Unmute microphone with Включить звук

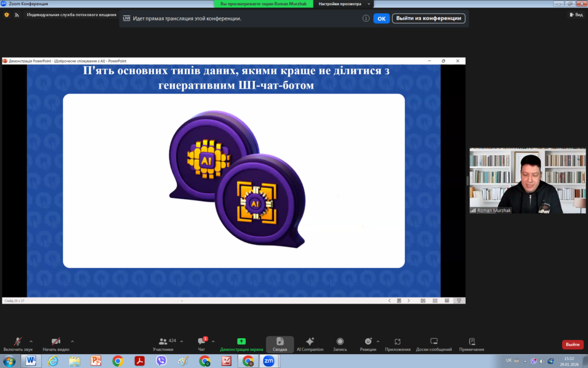[x=18, y=343]
